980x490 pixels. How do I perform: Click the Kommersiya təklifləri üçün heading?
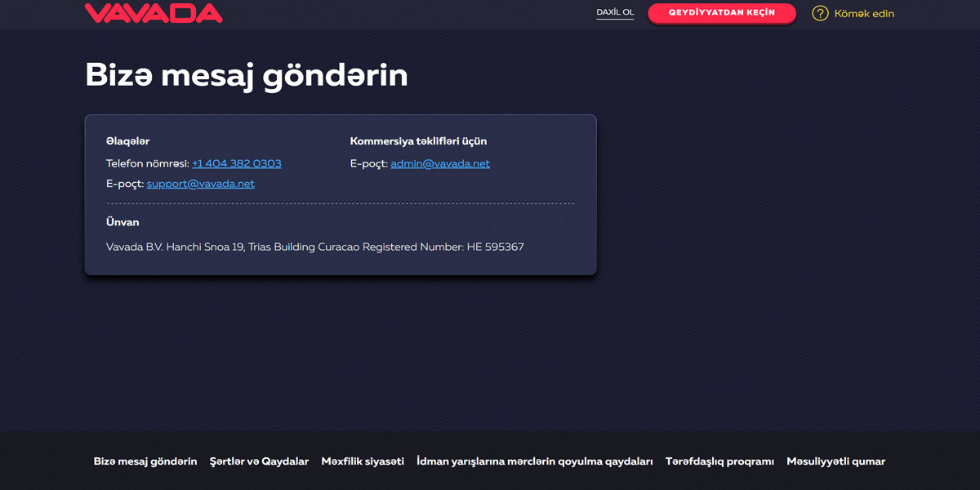(x=418, y=140)
